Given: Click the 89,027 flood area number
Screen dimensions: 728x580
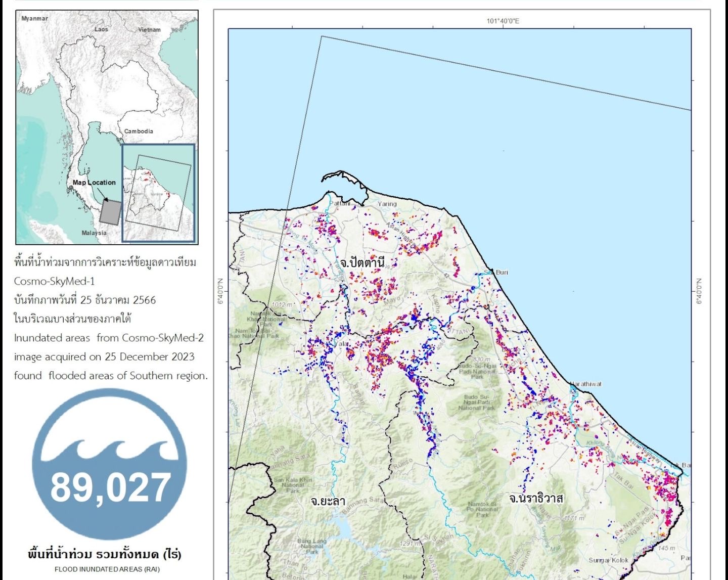Looking at the screenshot, I should pyautogui.click(x=111, y=487).
